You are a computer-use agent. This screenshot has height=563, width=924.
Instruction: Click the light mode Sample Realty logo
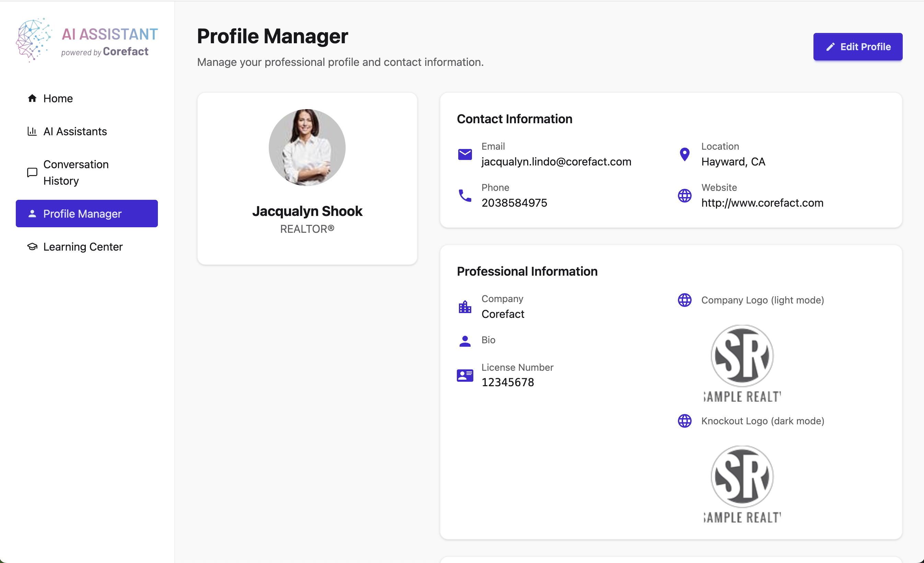(x=742, y=363)
